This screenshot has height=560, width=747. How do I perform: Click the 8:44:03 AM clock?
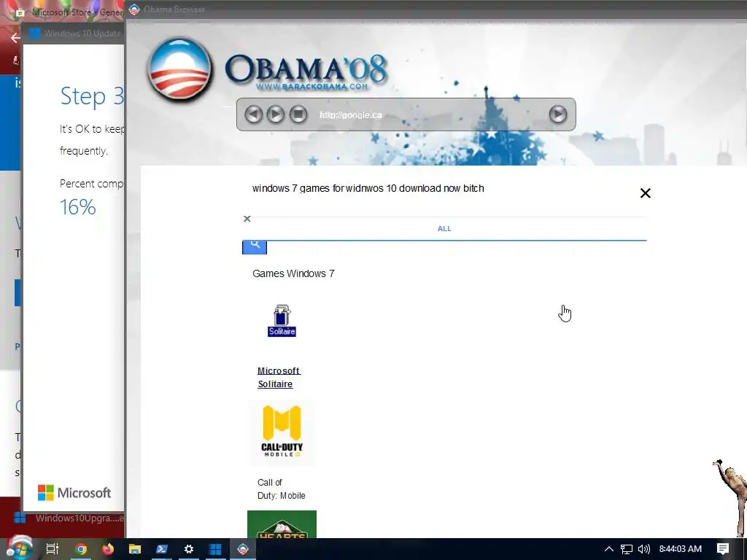point(681,549)
